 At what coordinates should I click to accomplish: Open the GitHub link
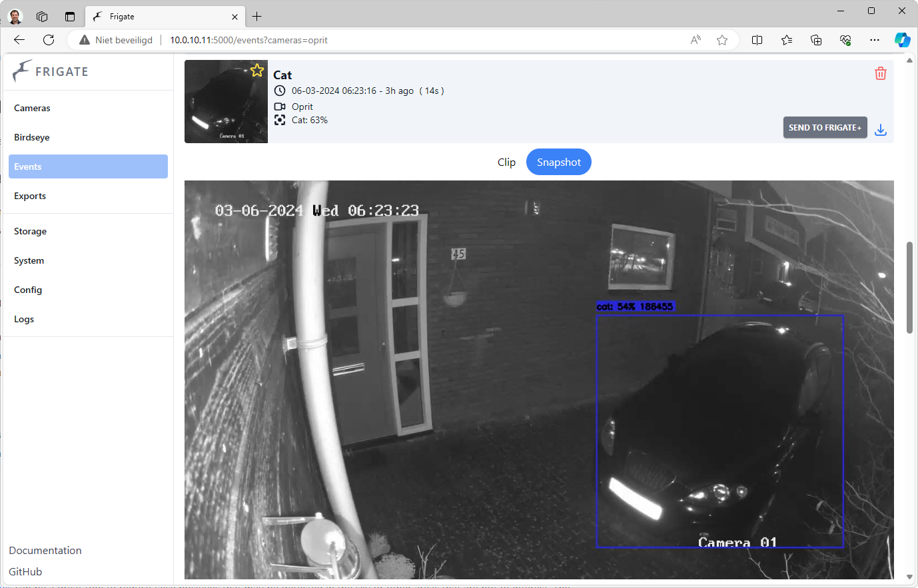(25, 571)
